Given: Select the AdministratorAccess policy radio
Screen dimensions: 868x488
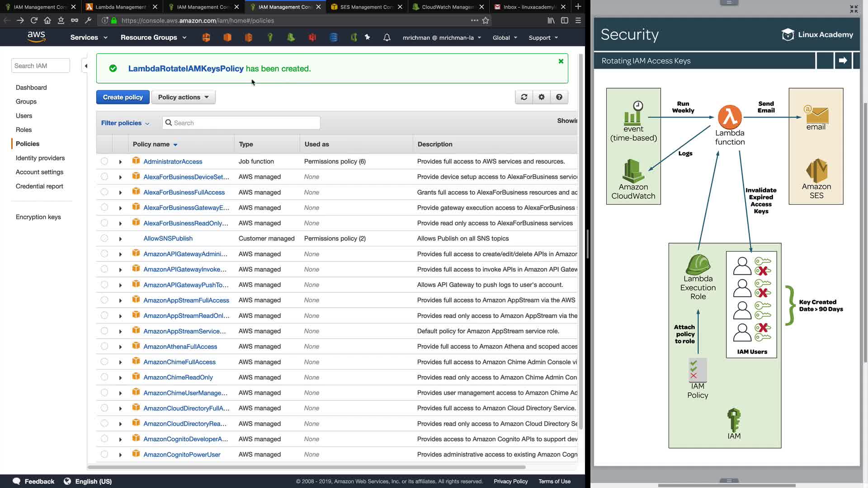Looking at the screenshot, I should [104, 161].
